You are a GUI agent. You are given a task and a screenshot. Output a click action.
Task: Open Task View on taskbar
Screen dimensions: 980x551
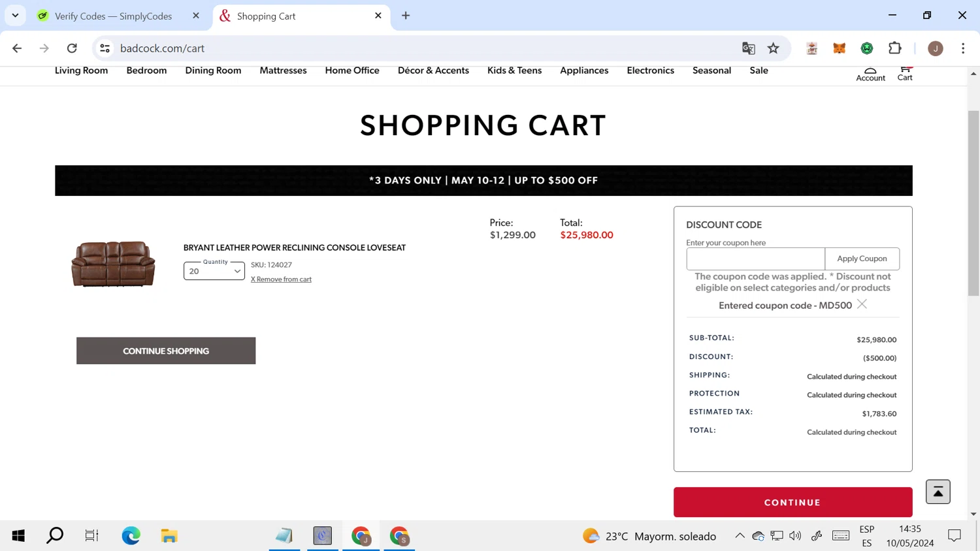point(91,536)
